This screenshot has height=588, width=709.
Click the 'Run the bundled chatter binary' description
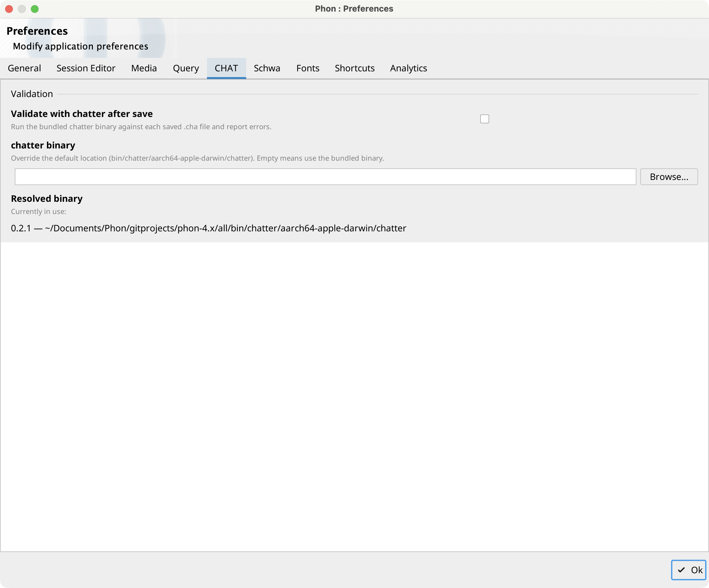141,127
